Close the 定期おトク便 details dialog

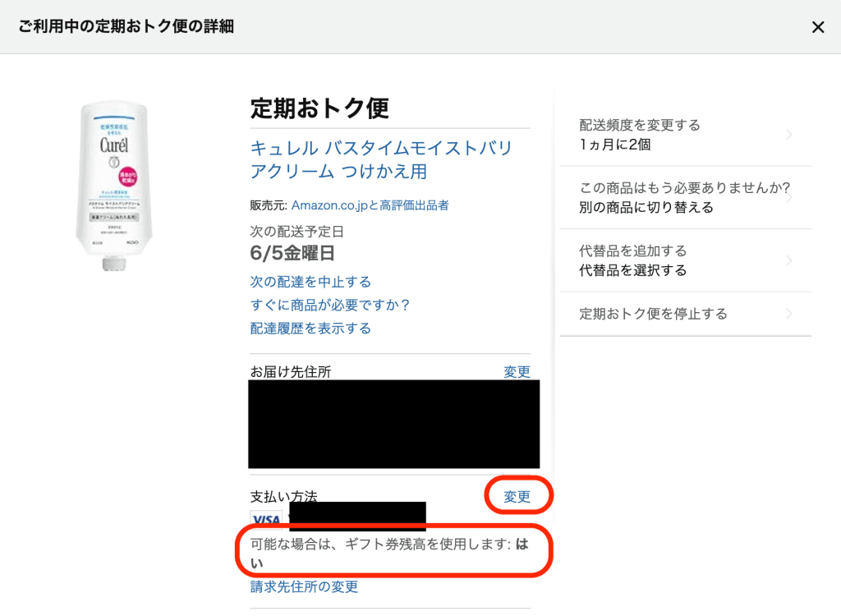click(817, 27)
